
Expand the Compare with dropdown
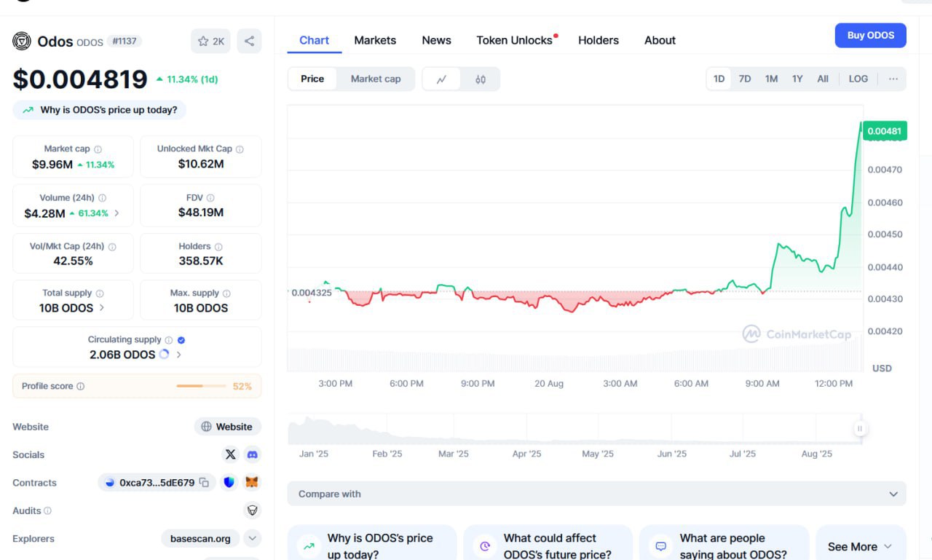click(x=597, y=494)
